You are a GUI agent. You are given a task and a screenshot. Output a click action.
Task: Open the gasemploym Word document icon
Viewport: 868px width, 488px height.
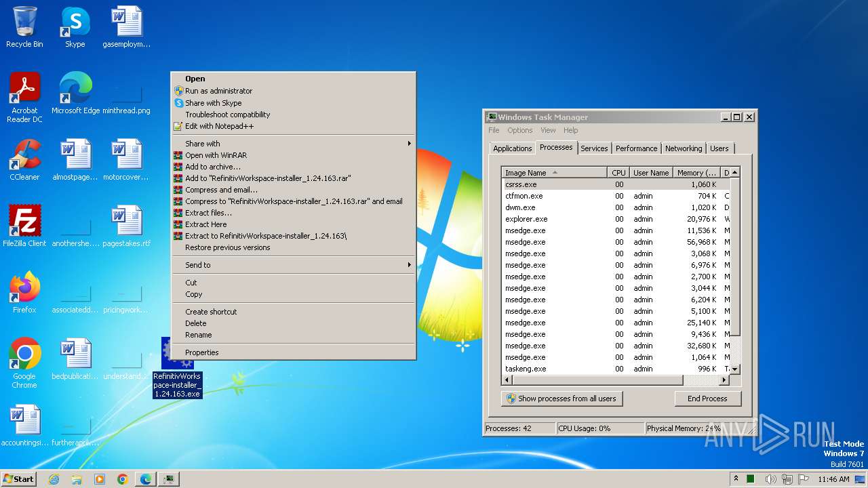(x=126, y=28)
